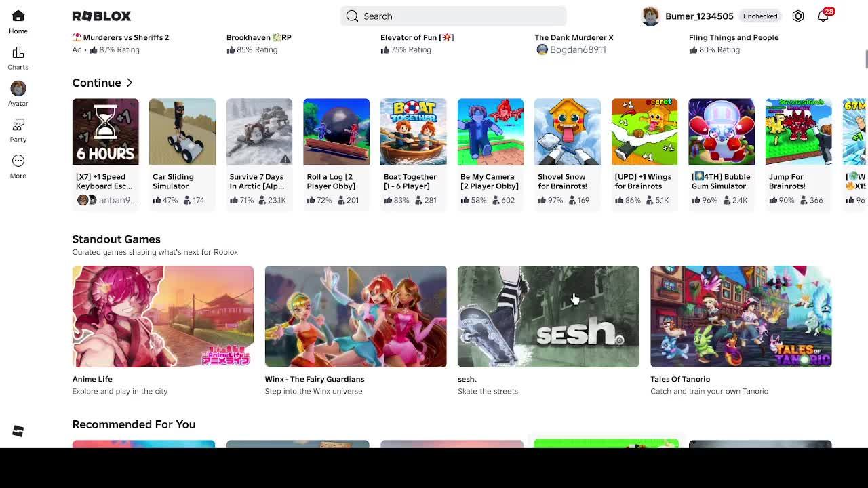Open Be My Camera game thumbnail
Viewport: 868px width, 488px height.
tap(490, 131)
